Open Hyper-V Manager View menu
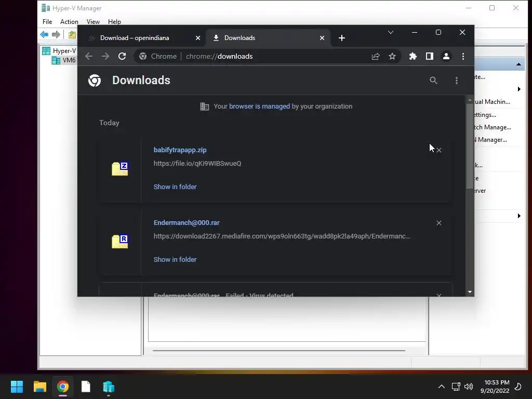Screen dimensions: 532x399 pos(93,21)
